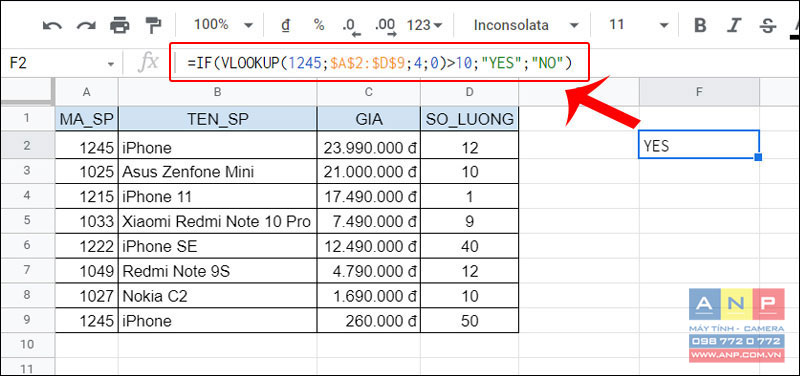This screenshot has height=376, width=800.
Task: Open the Inconsolata font dropdown
Action: pyautogui.click(x=526, y=25)
